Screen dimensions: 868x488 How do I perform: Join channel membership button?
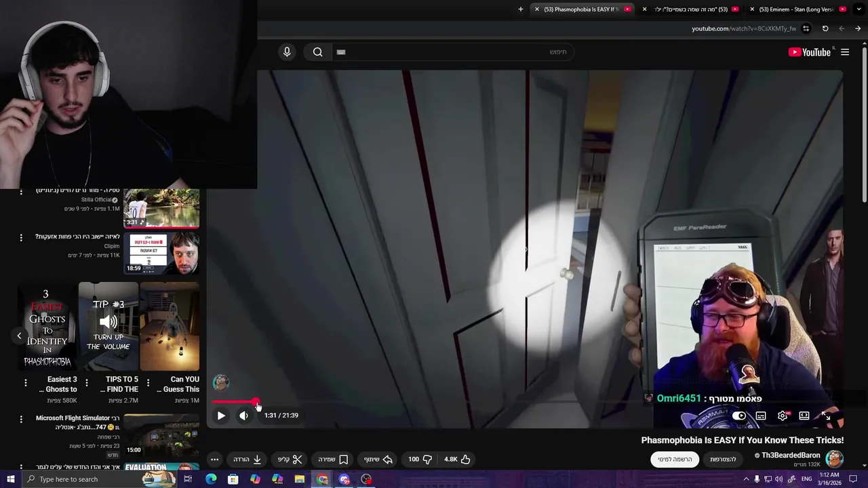pyautogui.click(x=723, y=459)
